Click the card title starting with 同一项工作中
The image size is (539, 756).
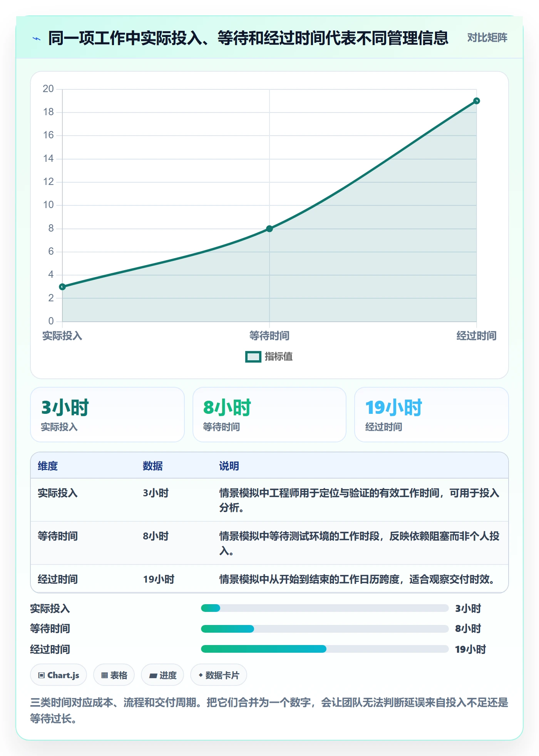point(248,38)
